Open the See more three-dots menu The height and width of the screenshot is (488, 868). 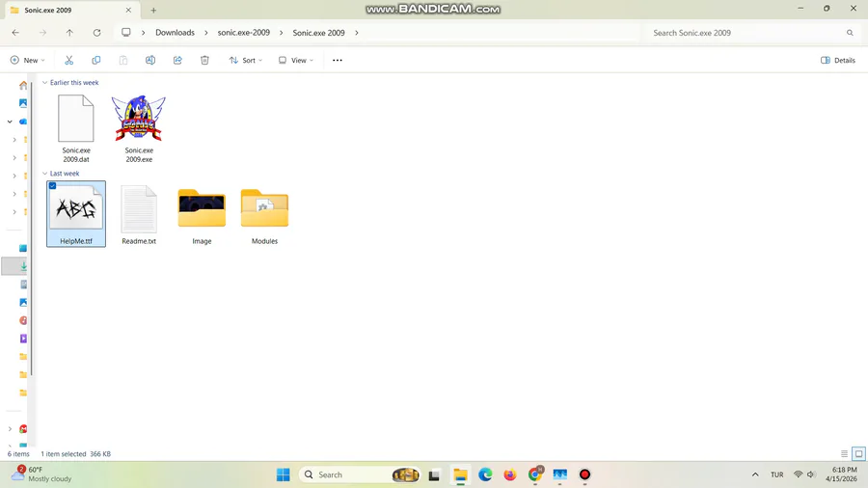click(338, 61)
